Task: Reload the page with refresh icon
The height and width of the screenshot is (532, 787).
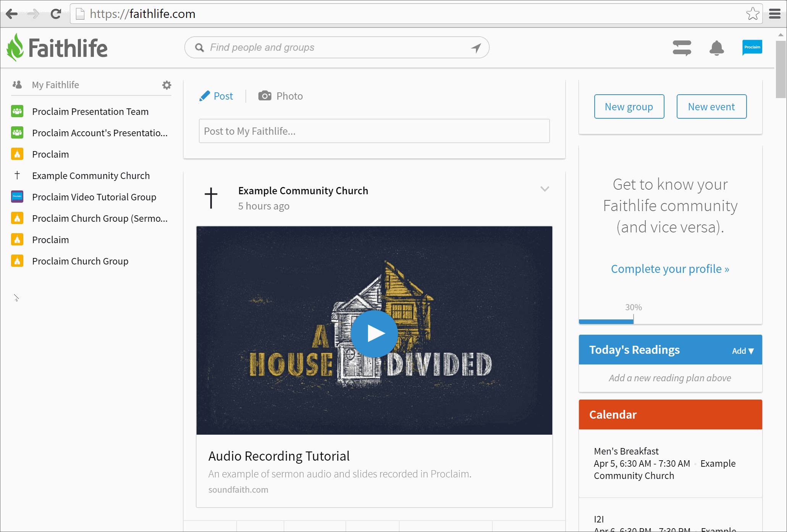Action: pyautogui.click(x=56, y=14)
